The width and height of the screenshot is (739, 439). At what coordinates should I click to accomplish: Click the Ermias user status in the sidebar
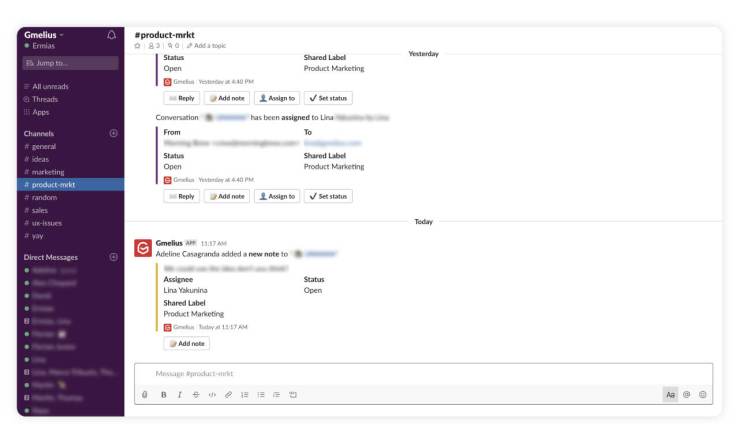tap(40, 46)
